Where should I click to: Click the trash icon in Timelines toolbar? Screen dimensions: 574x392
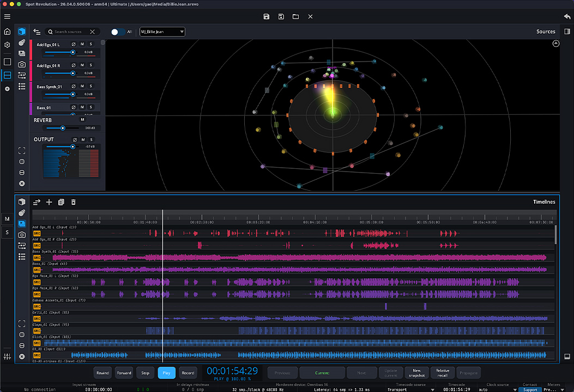click(x=74, y=202)
